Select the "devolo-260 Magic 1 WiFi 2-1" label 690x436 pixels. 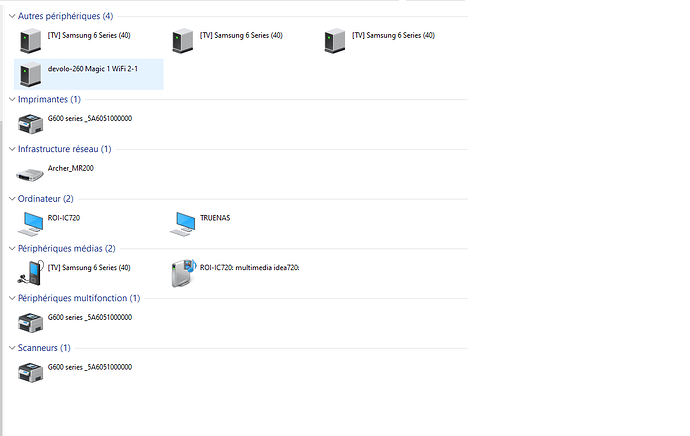click(93, 69)
